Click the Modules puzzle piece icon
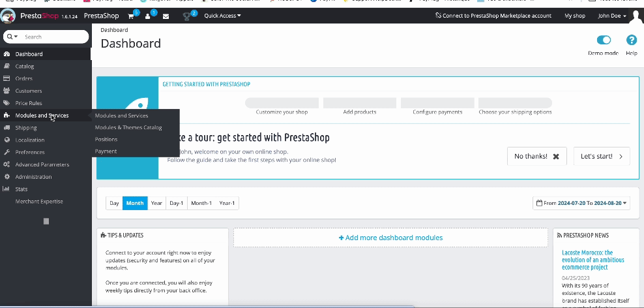Screen dimensions: 644x308 coord(7,115)
